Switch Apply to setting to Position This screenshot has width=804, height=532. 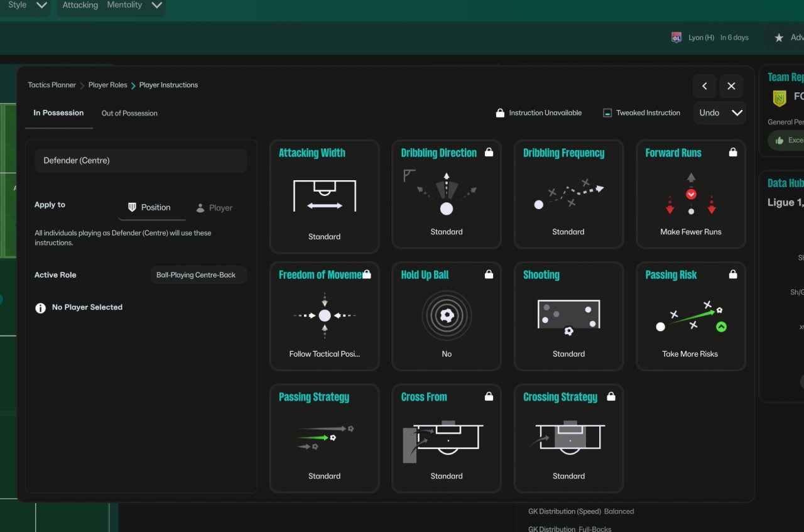pyautogui.click(x=149, y=207)
